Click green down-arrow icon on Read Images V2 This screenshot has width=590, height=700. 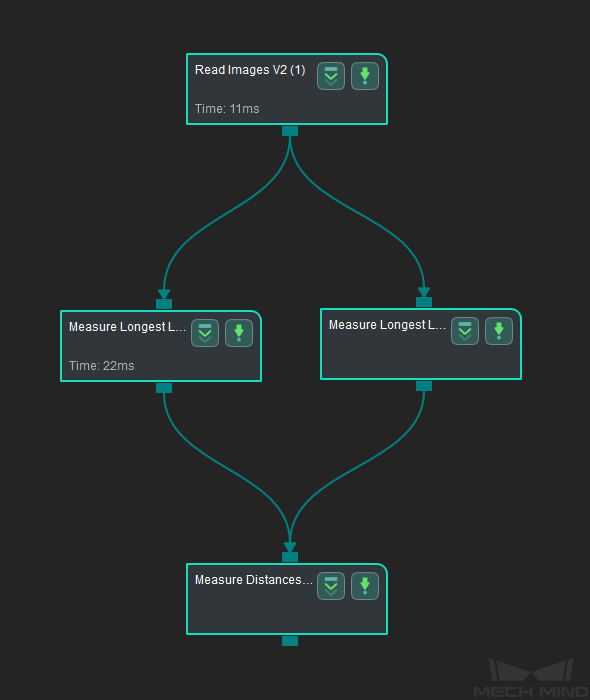(365, 76)
